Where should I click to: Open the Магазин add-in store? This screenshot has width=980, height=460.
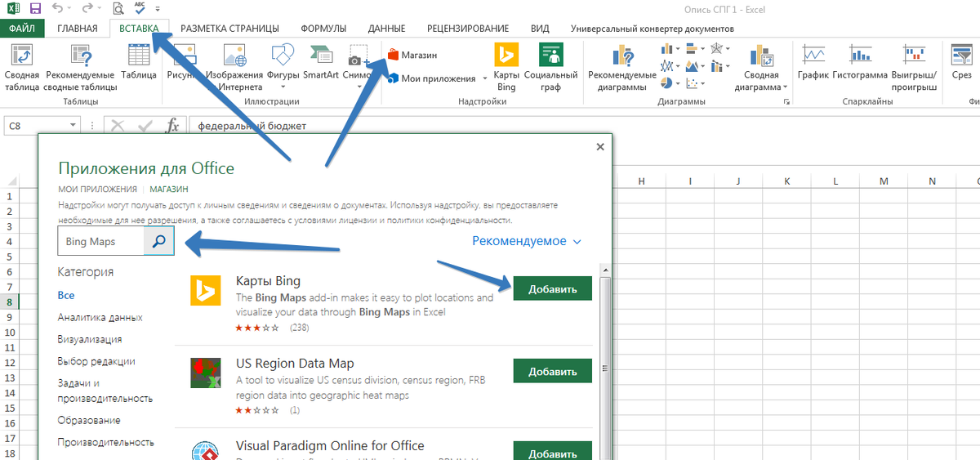tap(412, 55)
